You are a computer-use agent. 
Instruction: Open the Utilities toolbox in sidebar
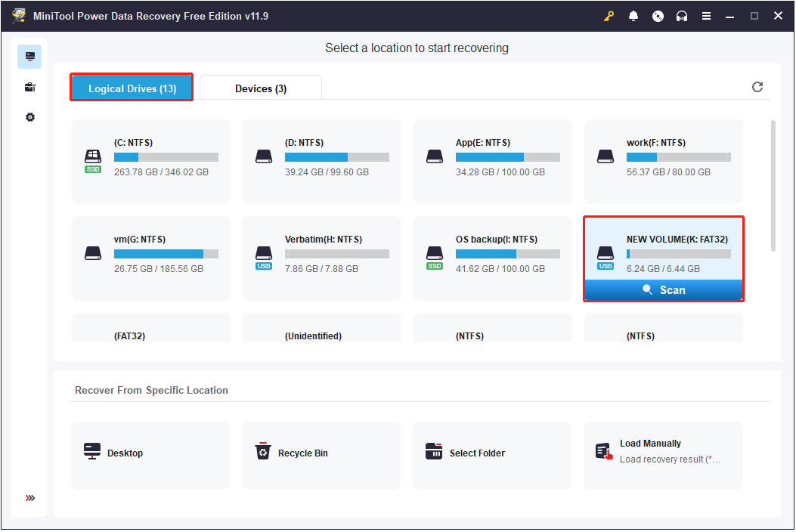click(29, 87)
